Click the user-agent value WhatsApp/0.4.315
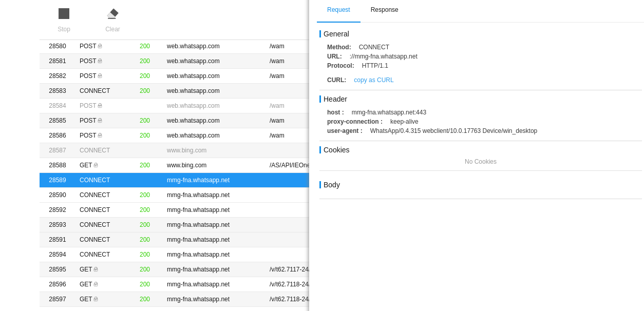Viewport: 644px width, 311px height. click(x=453, y=131)
